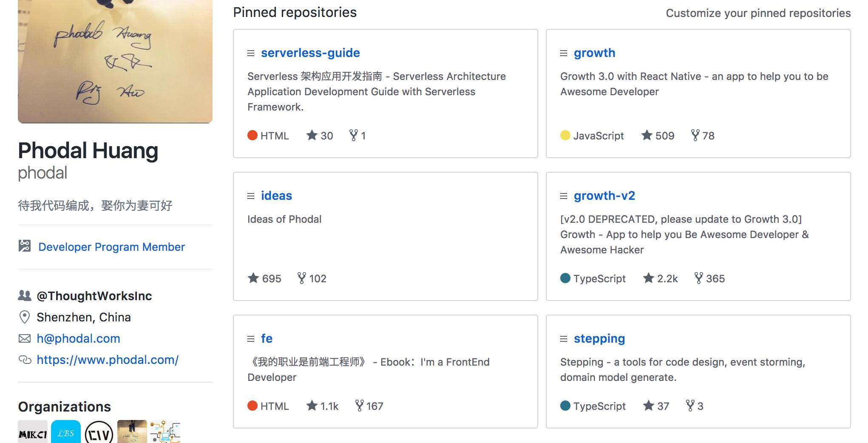
Task: Click the TypeScript language dot on stepping
Action: 565,406
